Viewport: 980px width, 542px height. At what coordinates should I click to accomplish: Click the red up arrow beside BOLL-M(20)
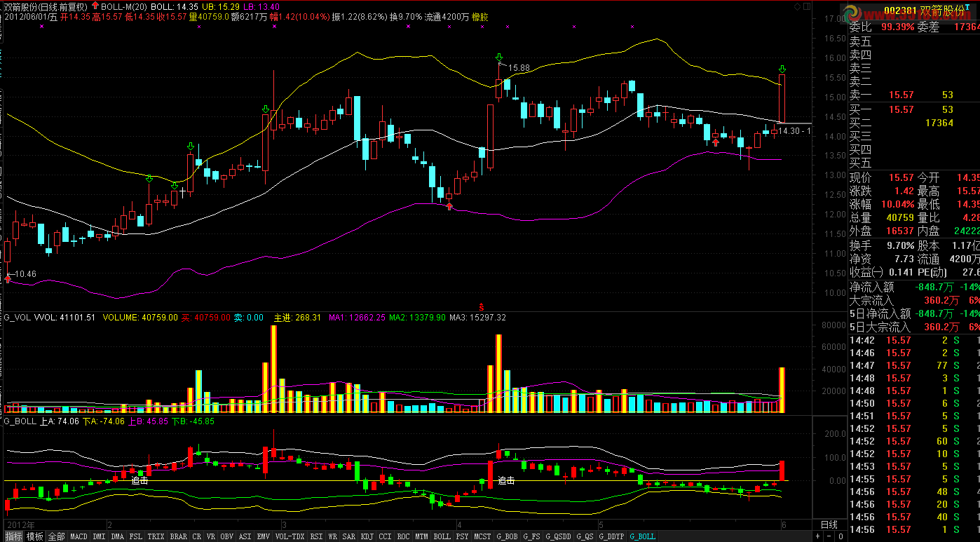(x=95, y=6)
